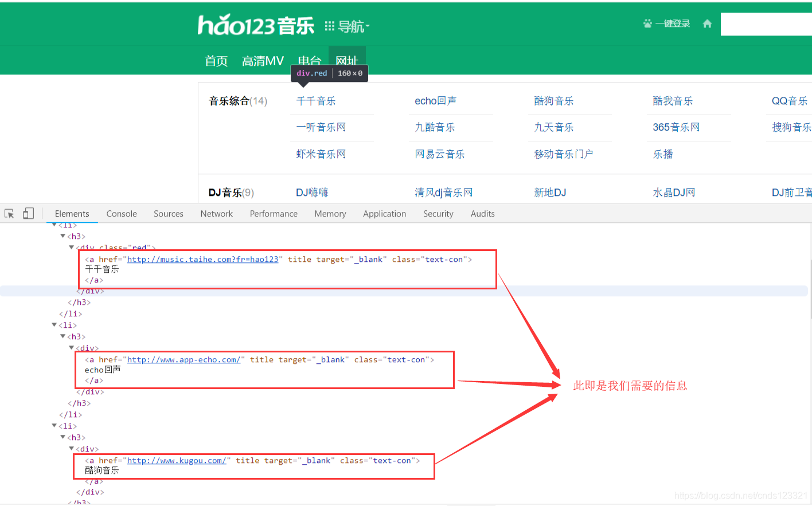
Task: Toggle the device toolbar icon
Action: (x=28, y=214)
